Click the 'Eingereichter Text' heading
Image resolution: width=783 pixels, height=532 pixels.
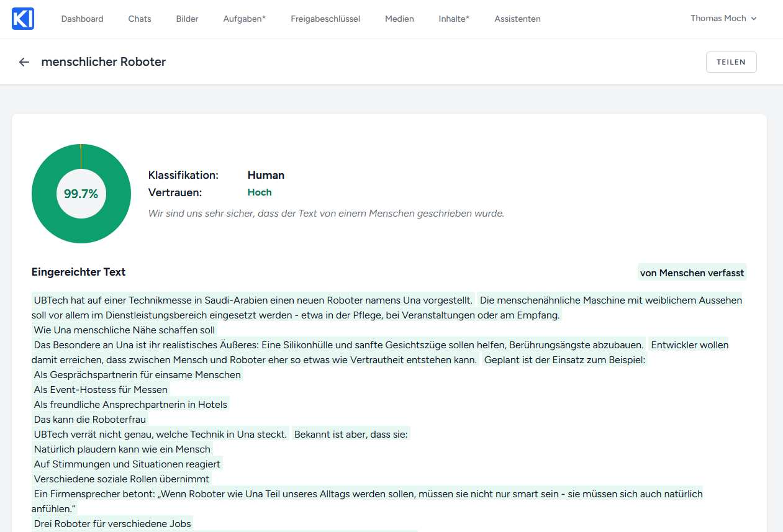pos(79,272)
